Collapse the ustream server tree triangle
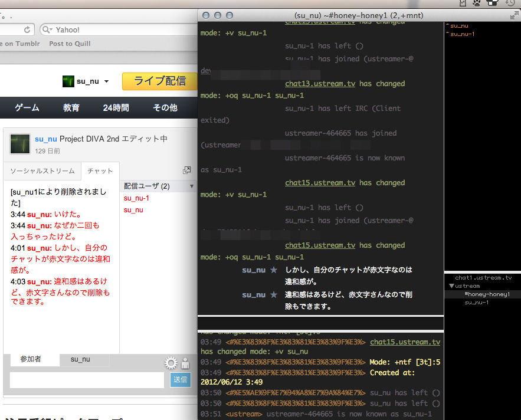Image resolution: width=521 pixels, height=420 pixels. [x=451, y=286]
